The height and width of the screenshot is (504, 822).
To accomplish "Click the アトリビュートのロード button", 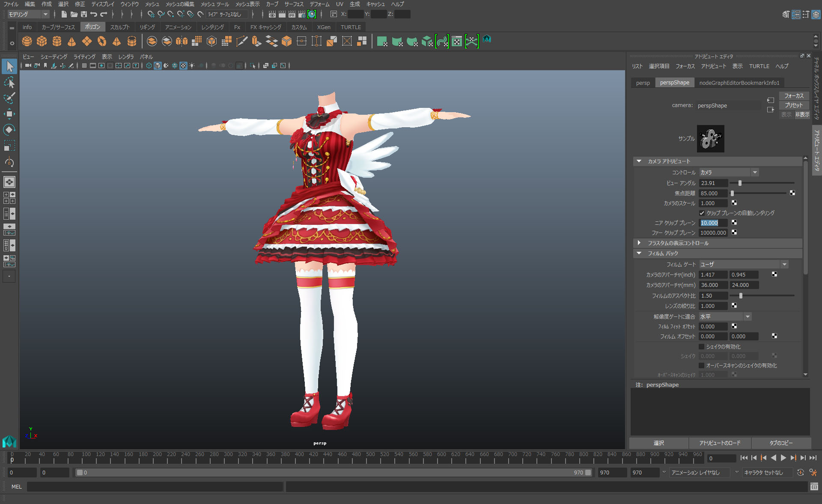I will pos(720,443).
